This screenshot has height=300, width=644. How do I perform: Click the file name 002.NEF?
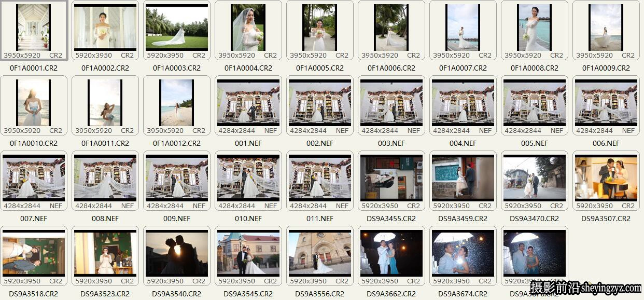click(x=320, y=143)
